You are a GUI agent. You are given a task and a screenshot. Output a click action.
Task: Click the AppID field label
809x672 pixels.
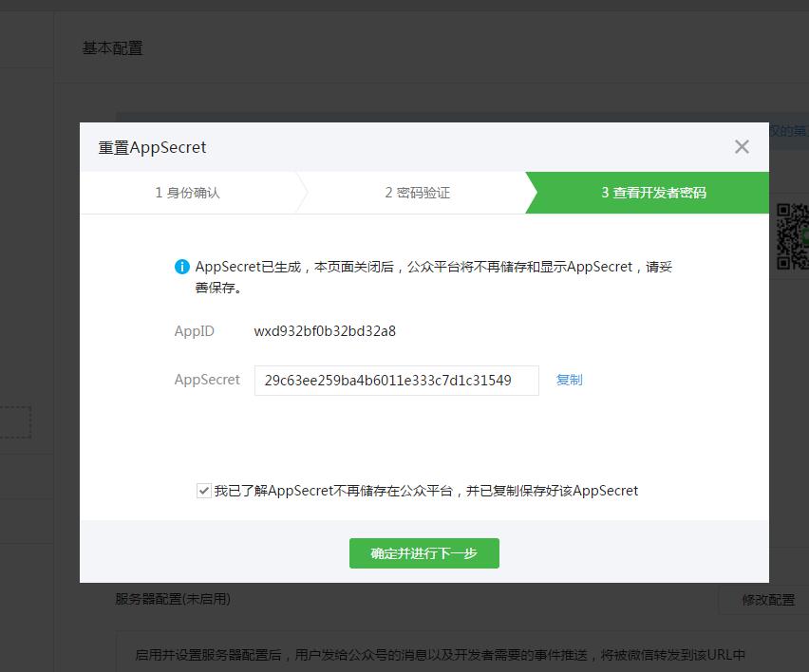[x=195, y=331]
